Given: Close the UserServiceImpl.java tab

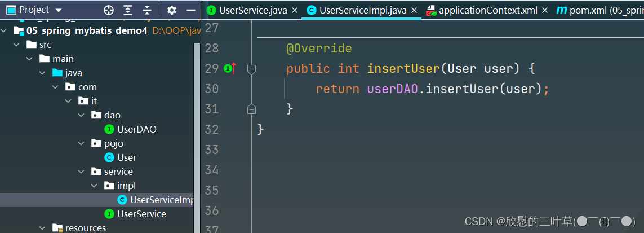Looking at the screenshot, I should (414, 11).
